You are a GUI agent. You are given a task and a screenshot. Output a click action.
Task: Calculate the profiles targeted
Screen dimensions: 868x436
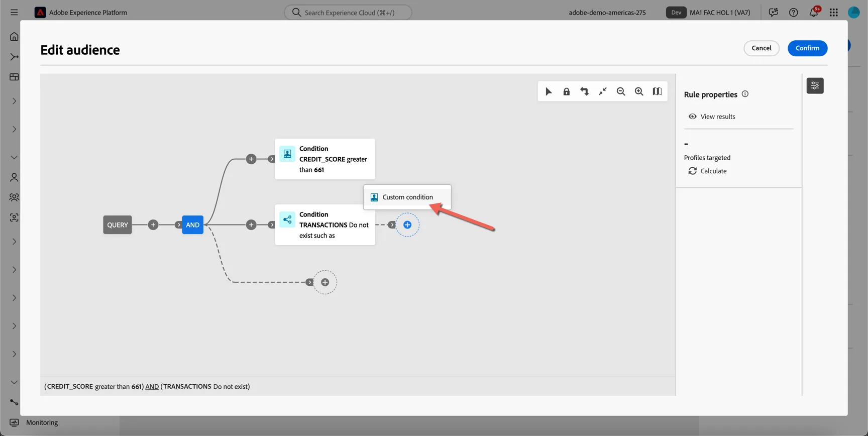[x=707, y=171]
